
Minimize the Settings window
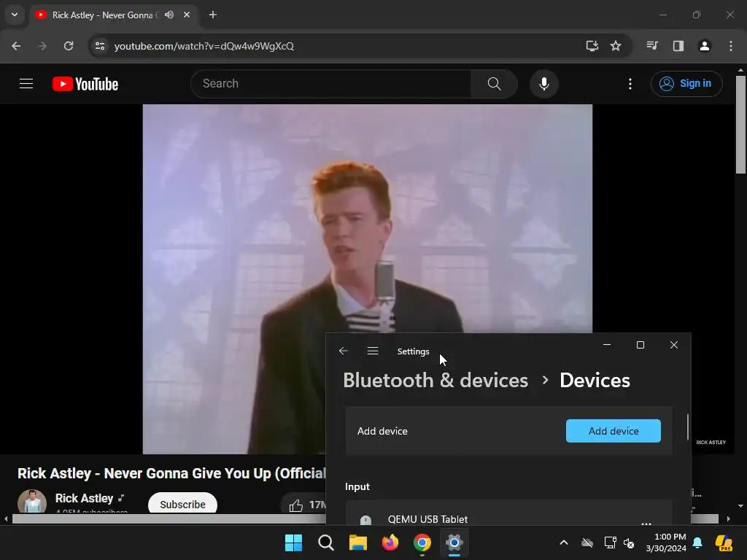[607, 345]
